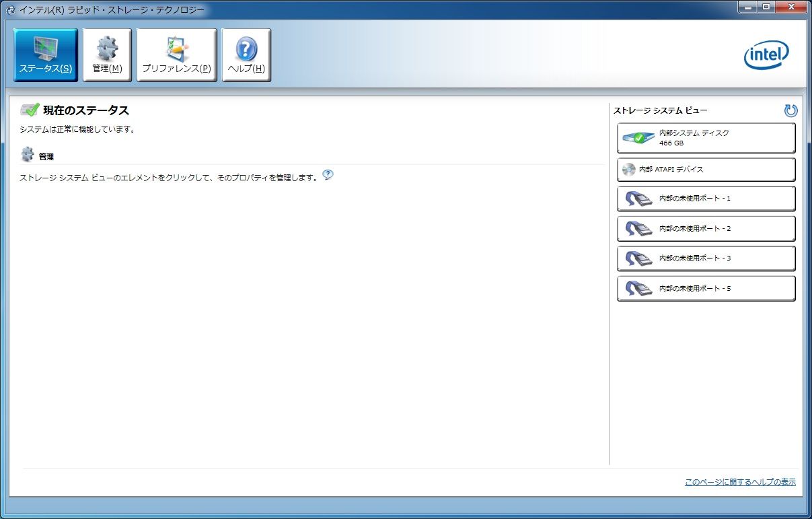812x519 pixels.
Task: Click the ストレージ システム ビュー panel title
Action: tap(660, 110)
